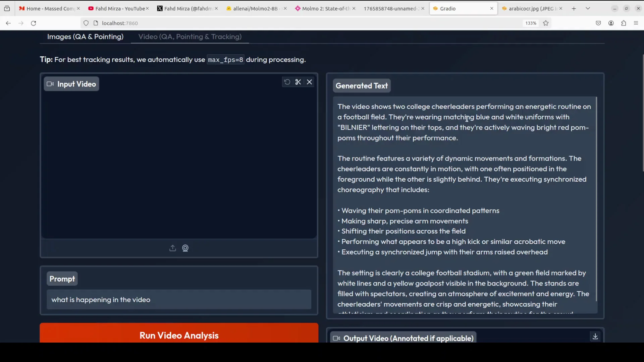Screen dimensions: 644x362
Task: Click the webcam record icon
Action: [185, 248]
